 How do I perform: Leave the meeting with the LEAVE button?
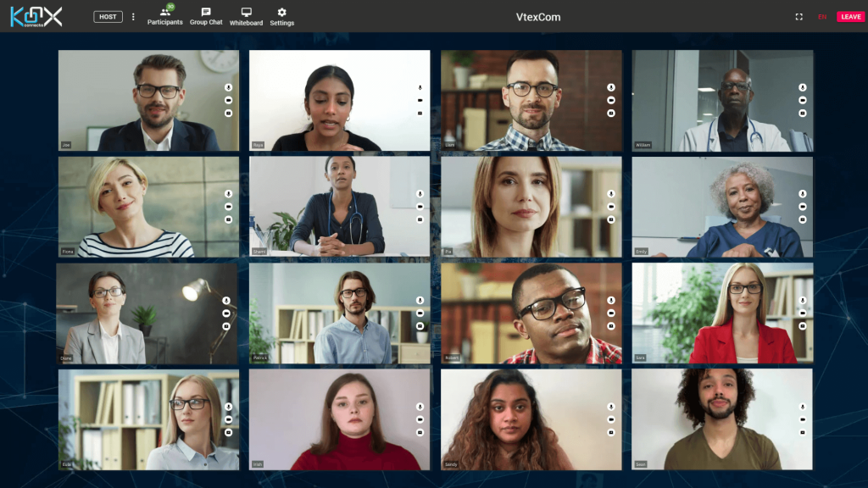850,17
